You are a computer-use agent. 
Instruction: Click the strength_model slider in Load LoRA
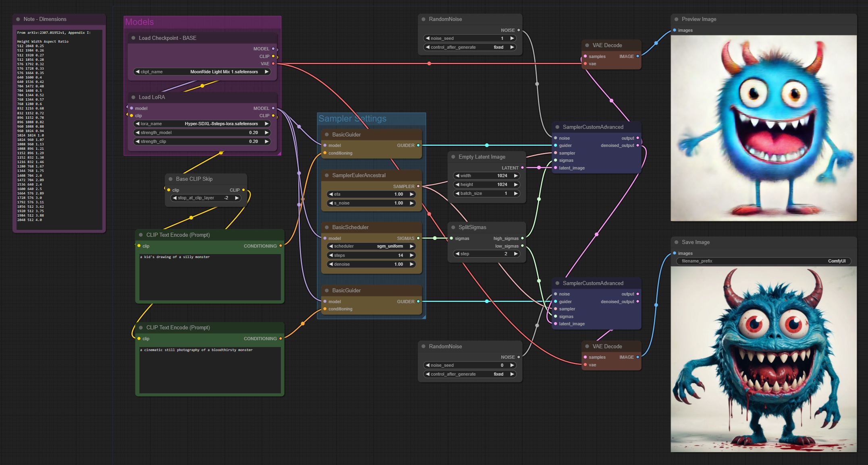coord(201,133)
